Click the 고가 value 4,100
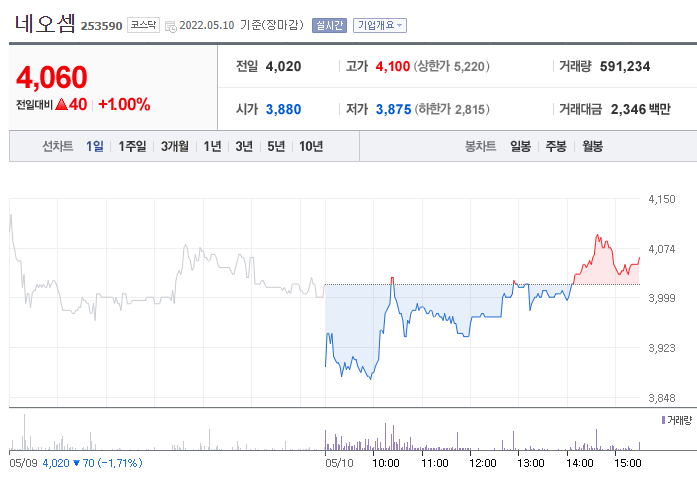Screen dimensions: 697x483 (393, 67)
